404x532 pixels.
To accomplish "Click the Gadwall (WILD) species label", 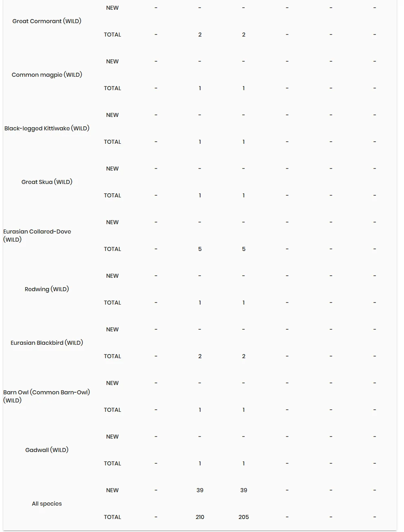I will 47,450.
